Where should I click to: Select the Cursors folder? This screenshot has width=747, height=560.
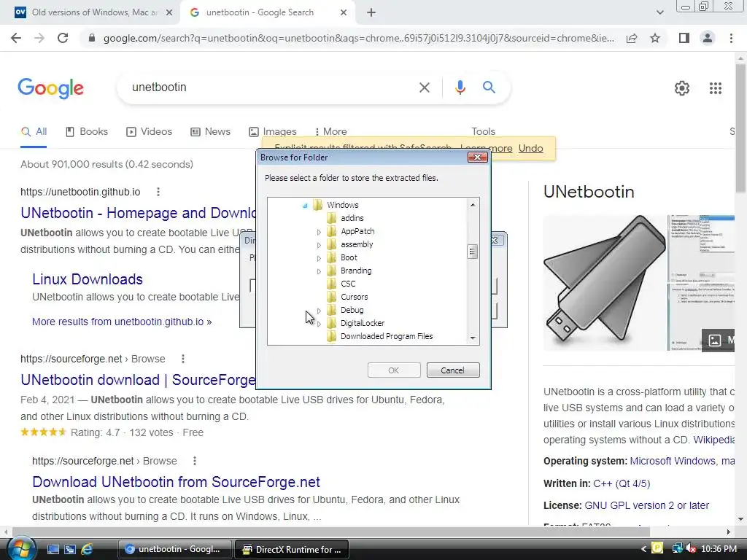pyautogui.click(x=354, y=297)
